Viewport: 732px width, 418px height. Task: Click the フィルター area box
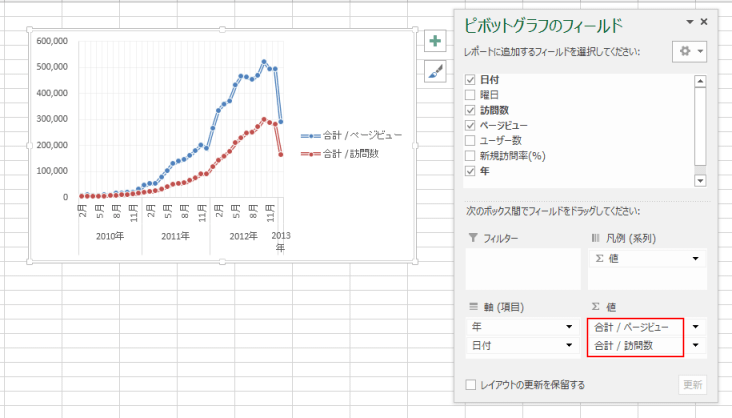tap(523, 269)
